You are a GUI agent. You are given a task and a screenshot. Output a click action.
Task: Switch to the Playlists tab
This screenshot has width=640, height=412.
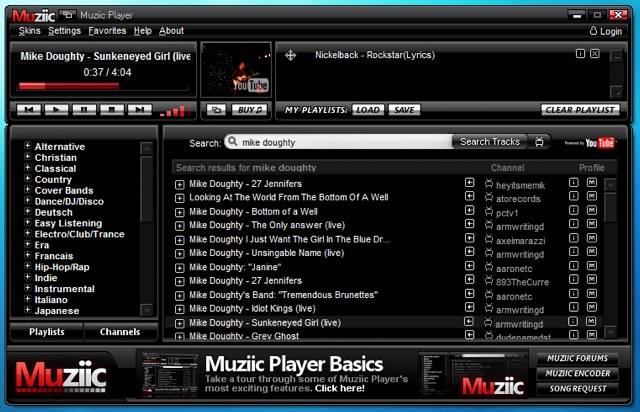coord(47,332)
